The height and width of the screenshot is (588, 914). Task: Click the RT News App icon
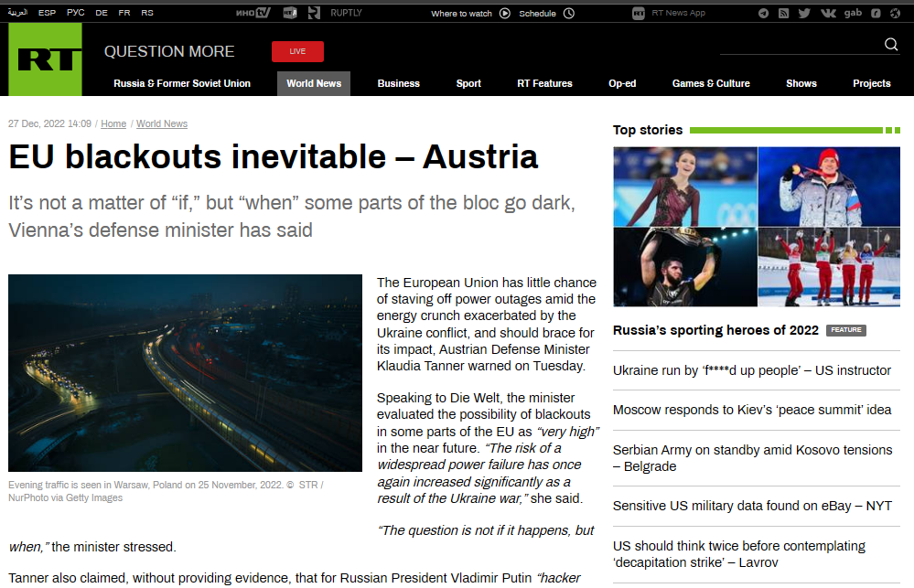(x=639, y=14)
